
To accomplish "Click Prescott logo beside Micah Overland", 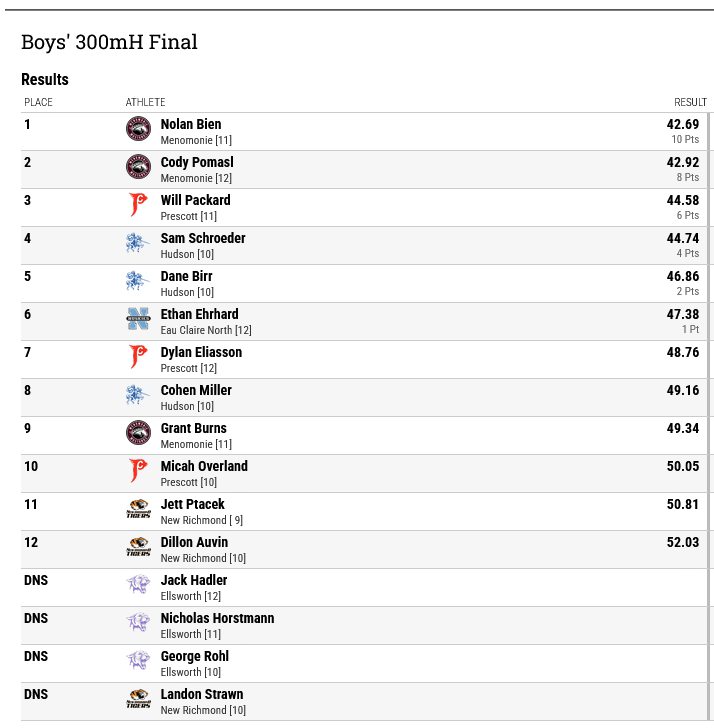I will pos(138,471).
